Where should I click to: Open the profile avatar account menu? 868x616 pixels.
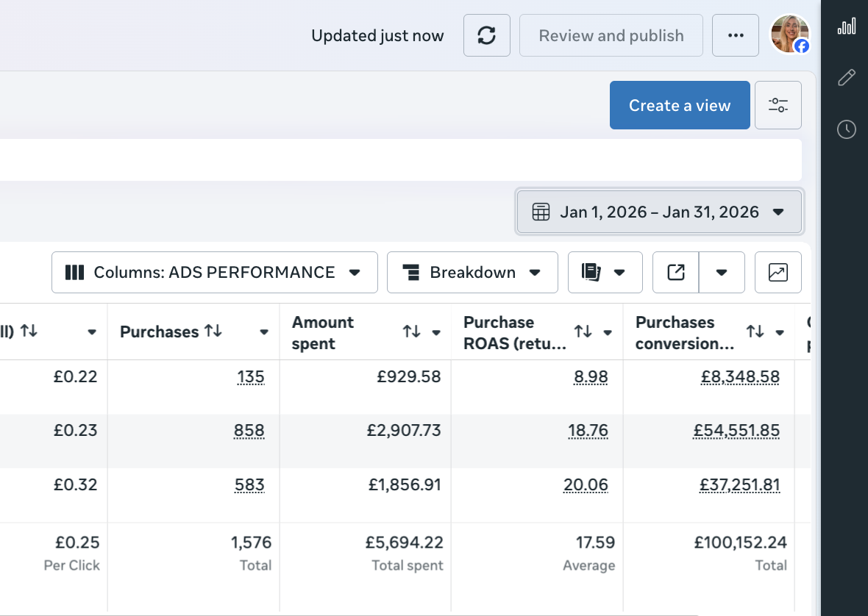pos(789,35)
